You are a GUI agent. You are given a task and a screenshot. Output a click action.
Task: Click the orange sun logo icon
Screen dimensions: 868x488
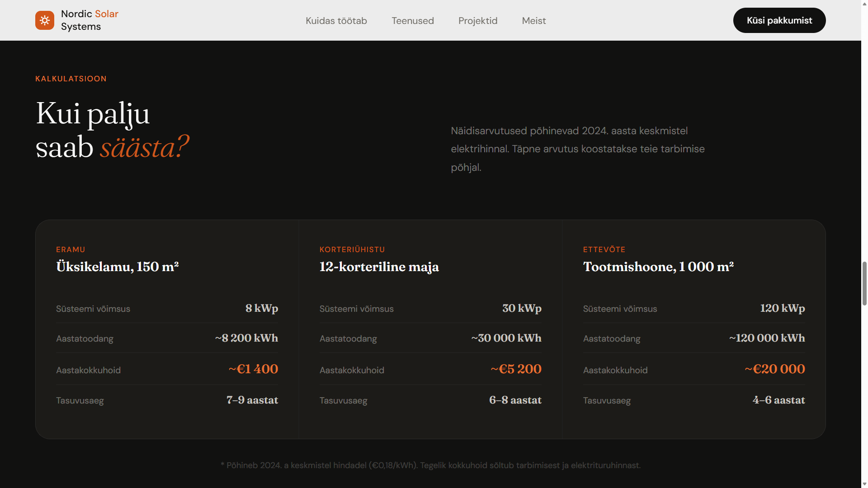[x=45, y=20]
